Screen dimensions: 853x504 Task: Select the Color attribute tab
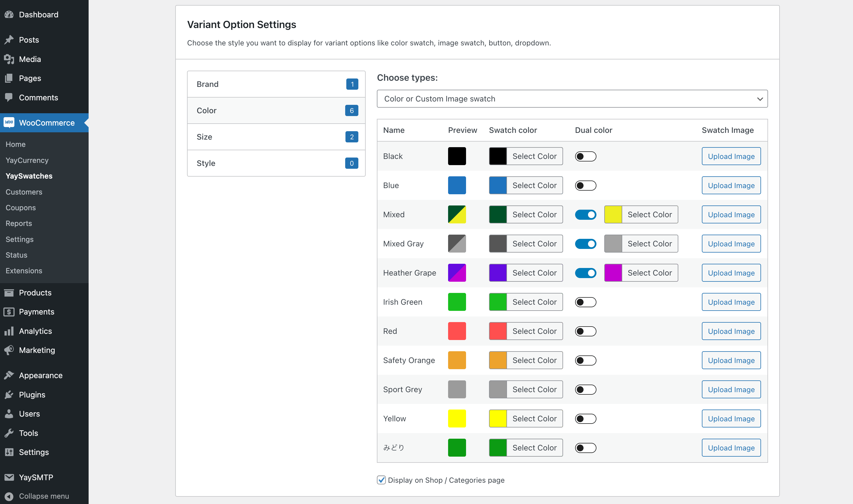tap(276, 110)
